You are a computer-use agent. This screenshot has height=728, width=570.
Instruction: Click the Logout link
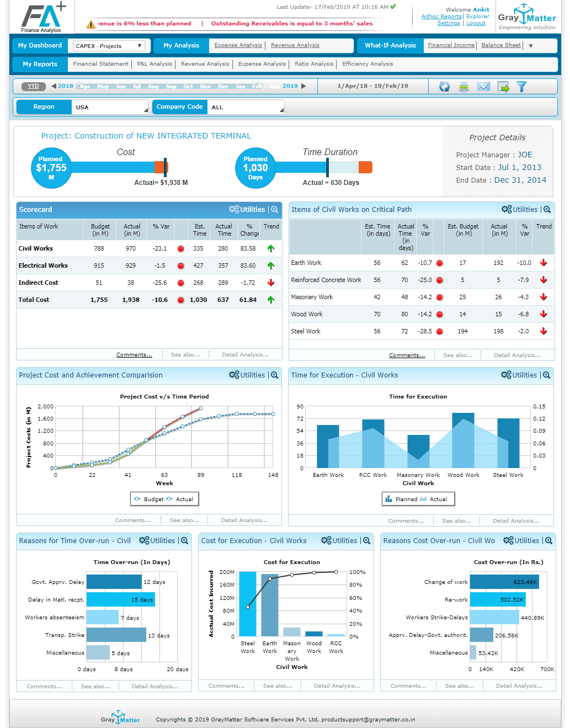click(476, 23)
